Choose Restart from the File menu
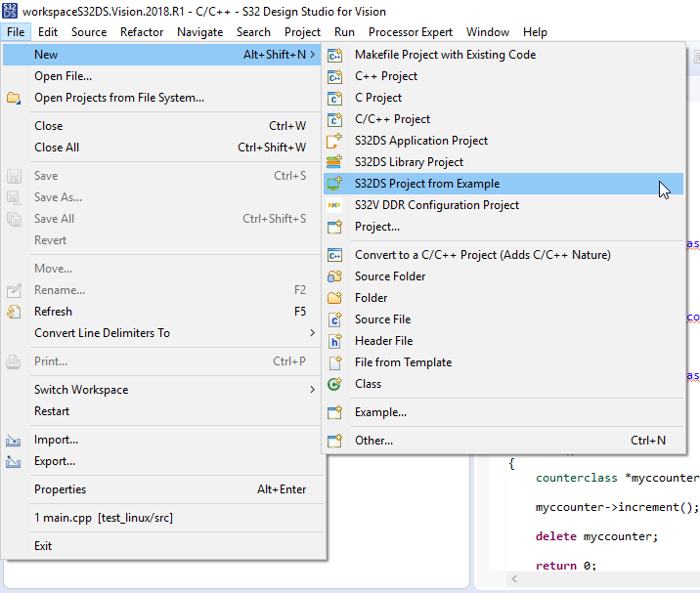700x593 pixels. click(x=162, y=411)
